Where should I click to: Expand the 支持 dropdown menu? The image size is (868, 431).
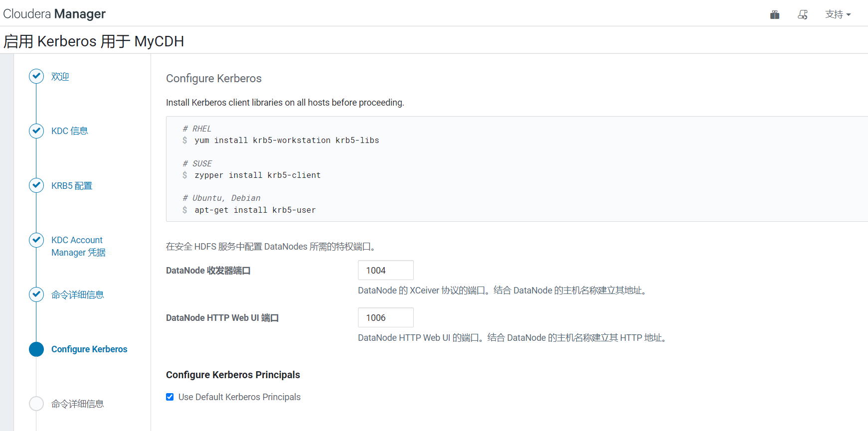coord(838,14)
